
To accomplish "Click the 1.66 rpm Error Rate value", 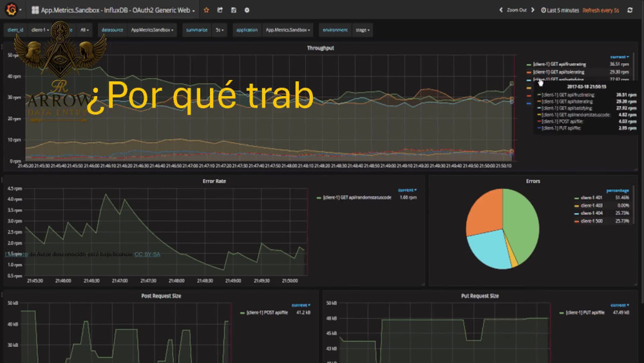I will tap(408, 197).
